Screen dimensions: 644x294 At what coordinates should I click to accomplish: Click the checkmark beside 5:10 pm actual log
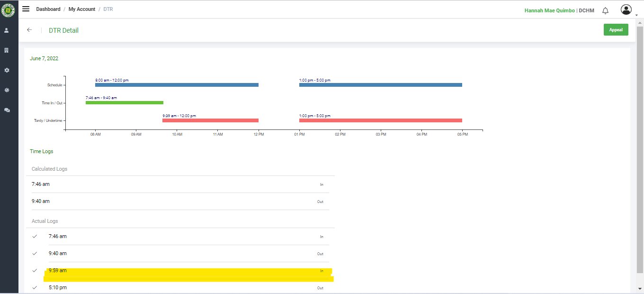[x=35, y=287]
